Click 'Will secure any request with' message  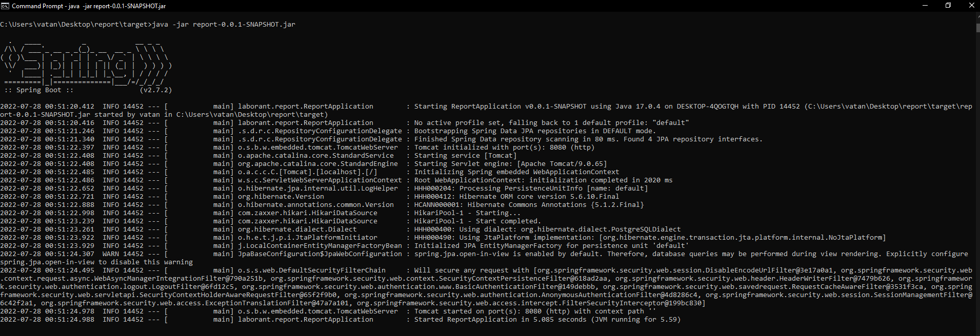[x=471, y=270]
